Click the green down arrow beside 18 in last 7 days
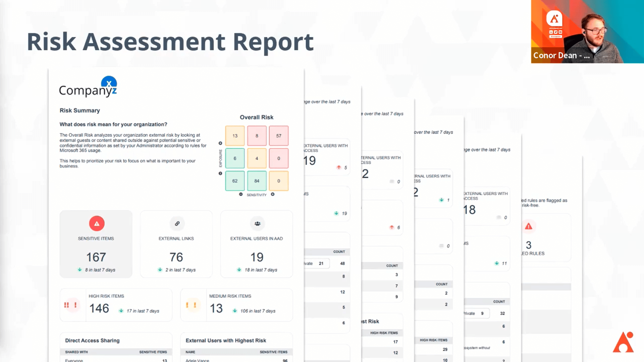Image resolution: width=644 pixels, height=362 pixels. click(x=239, y=269)
